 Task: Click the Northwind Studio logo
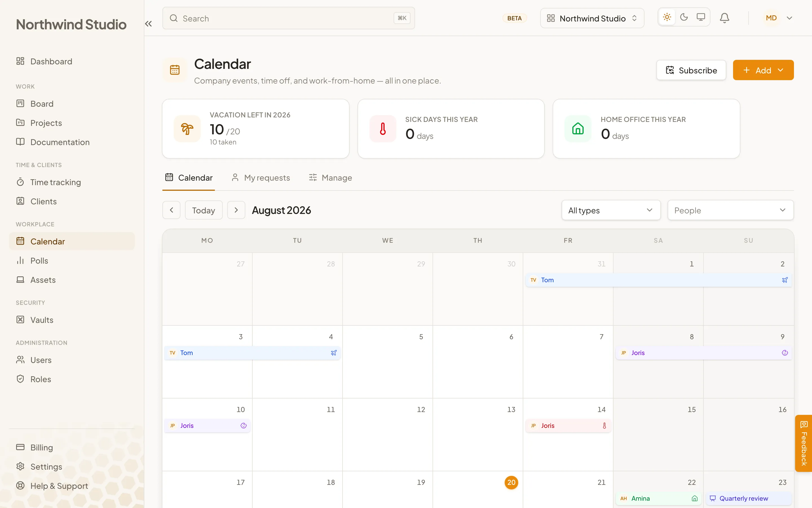[71, 24]
